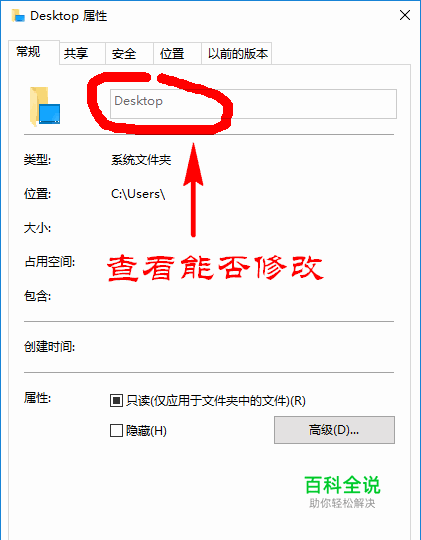Click the 隐藏(H) label text

click(x=146, y=431)
